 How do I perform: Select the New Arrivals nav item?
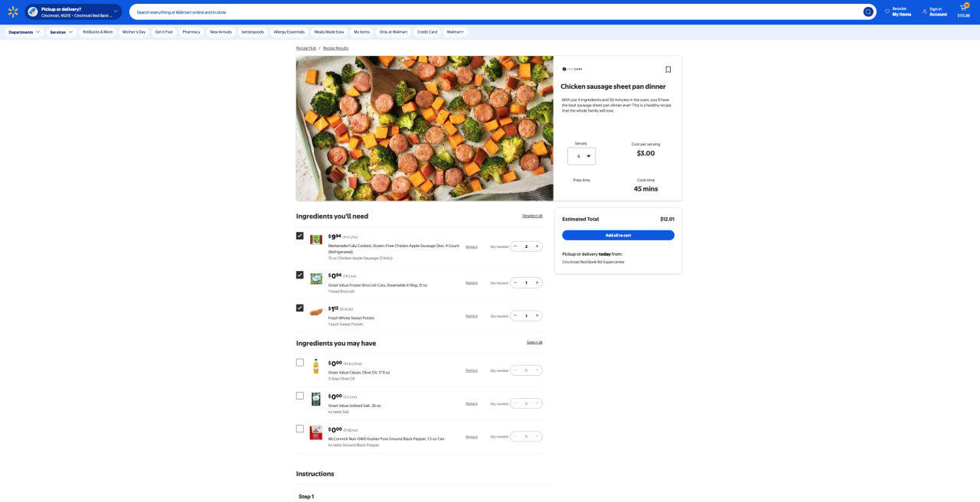220,32
